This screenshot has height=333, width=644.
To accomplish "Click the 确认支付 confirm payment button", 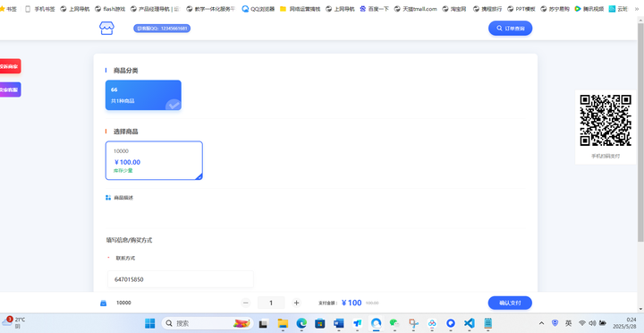I will click(x=510, y=303).
